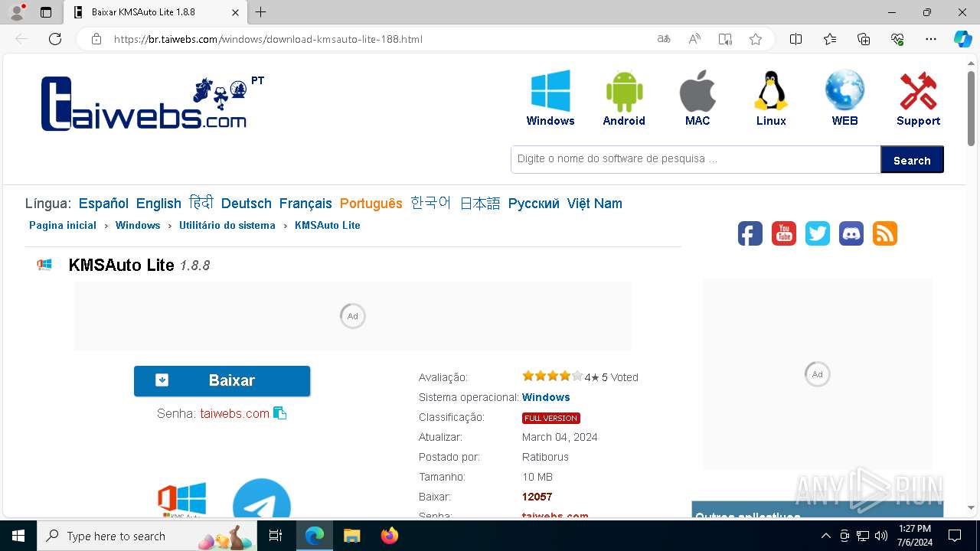Open the Discord server icon

[x=851, y=233]
